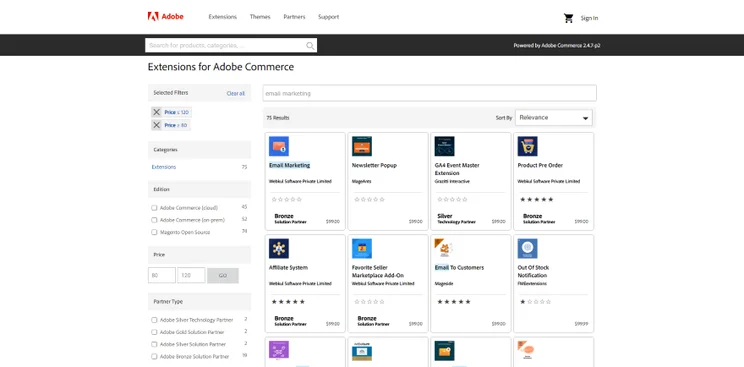Image resolution: width=744 pixels, height=367 pixels.
Task: Click the star rating for GA4 Event Master Extension
Action: point(452,199)
